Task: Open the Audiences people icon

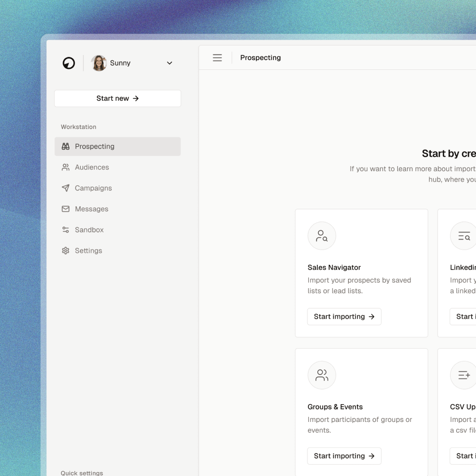Action: pos(65,167)
